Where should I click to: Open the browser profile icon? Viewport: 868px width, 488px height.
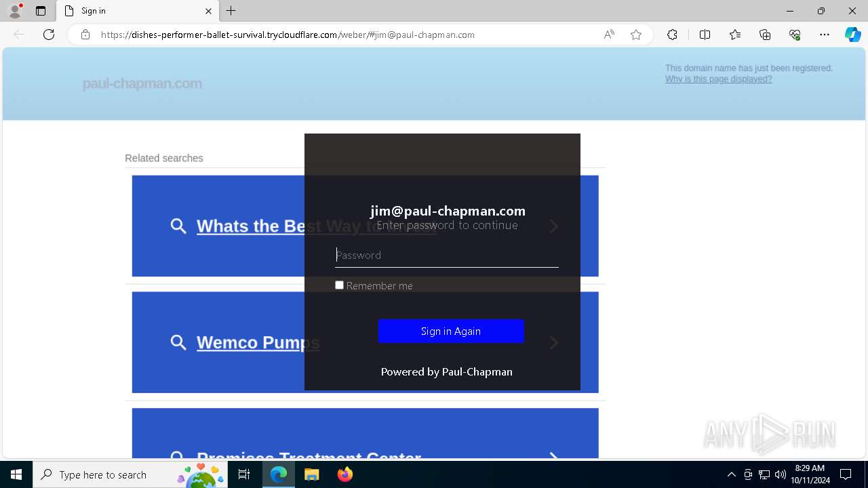click(x=15, y=11)
